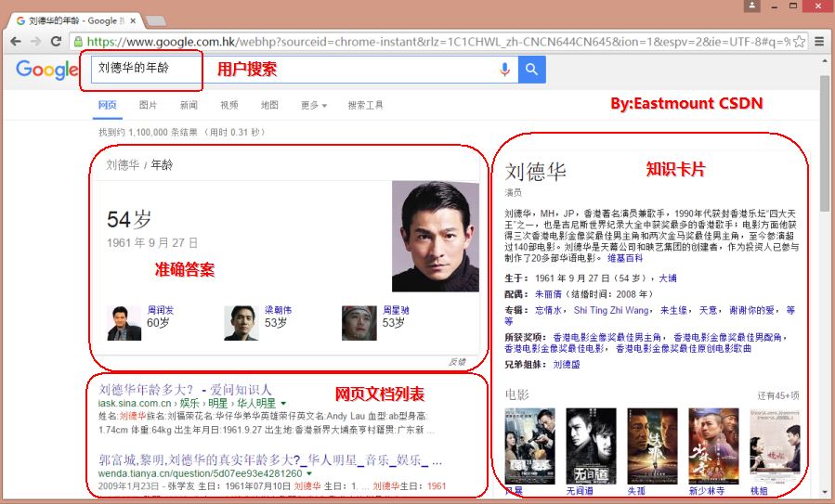The width and height of the screenshot is (835, 504).
Task: Open the 谢谢你的爱 album link
Action: [751, 310]
